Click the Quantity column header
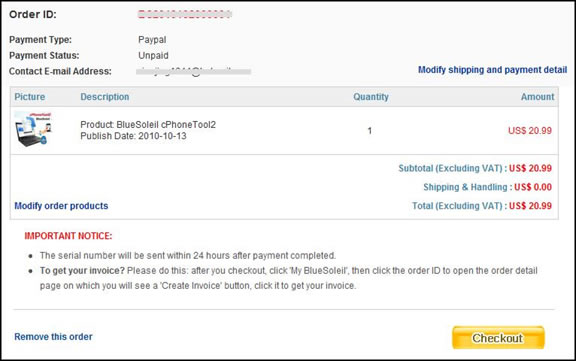576x361 pixels. (371, 97)
